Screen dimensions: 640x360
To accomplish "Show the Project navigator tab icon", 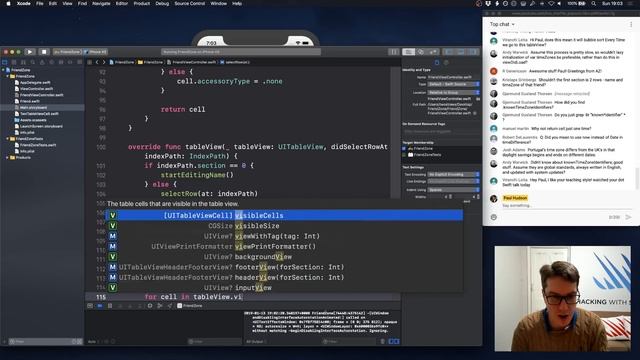I will click(x=5, y=62).
